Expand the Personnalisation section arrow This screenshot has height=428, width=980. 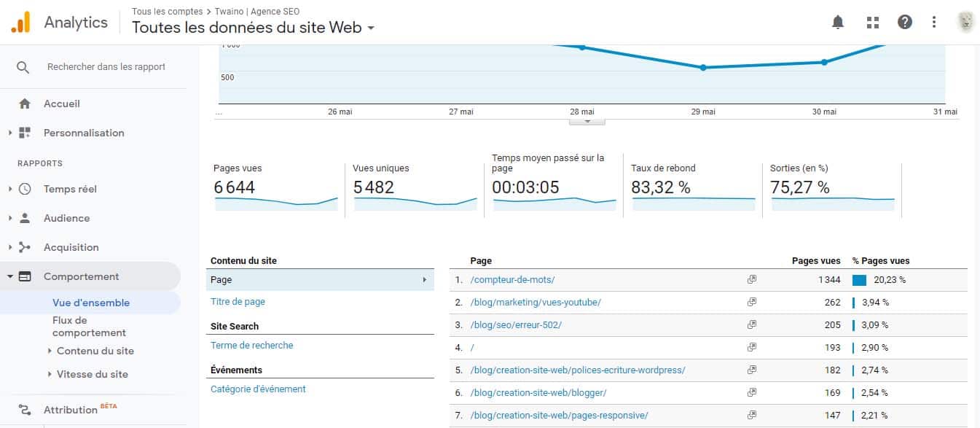(10, 133)
